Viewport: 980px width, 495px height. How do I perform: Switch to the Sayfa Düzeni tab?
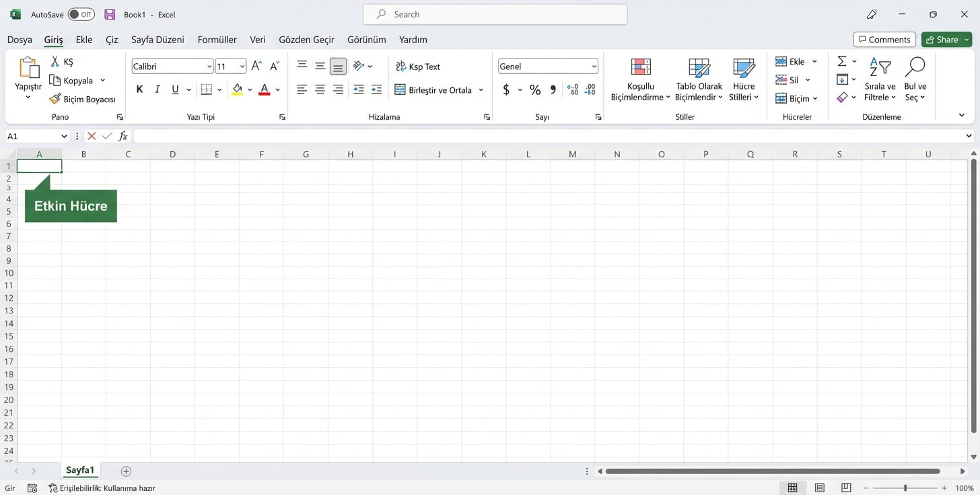157,40
